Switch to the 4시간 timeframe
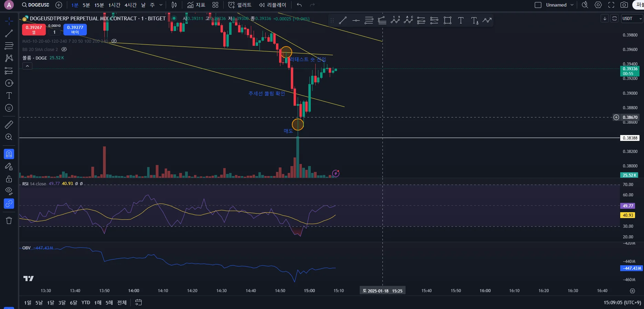Image resolution: width=644 pixels, height=309 pixels. coord(131,5)
